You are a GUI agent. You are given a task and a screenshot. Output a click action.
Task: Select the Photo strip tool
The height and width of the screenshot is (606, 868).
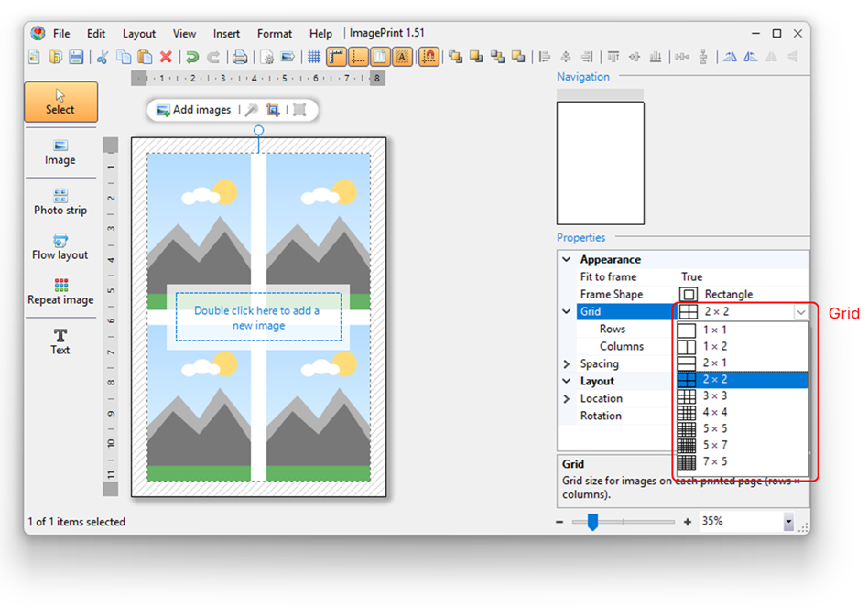click(x=60, y=201)
